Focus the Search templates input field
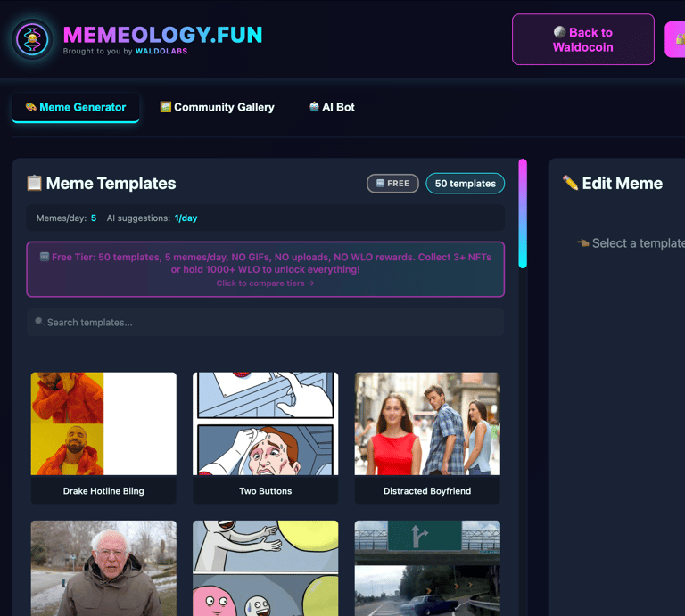 [x=265, y=323]
